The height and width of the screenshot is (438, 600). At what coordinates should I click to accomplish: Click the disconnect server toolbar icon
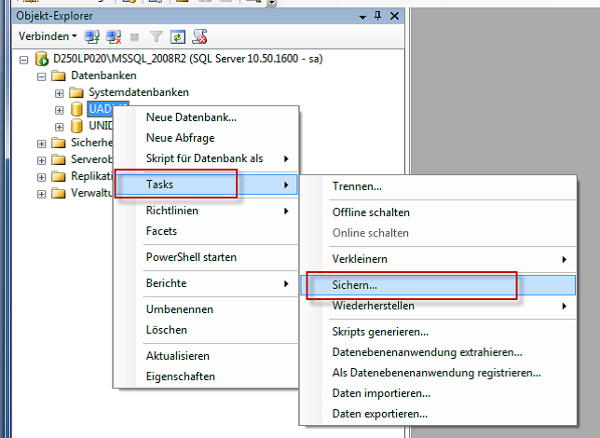tap(114, 37)
